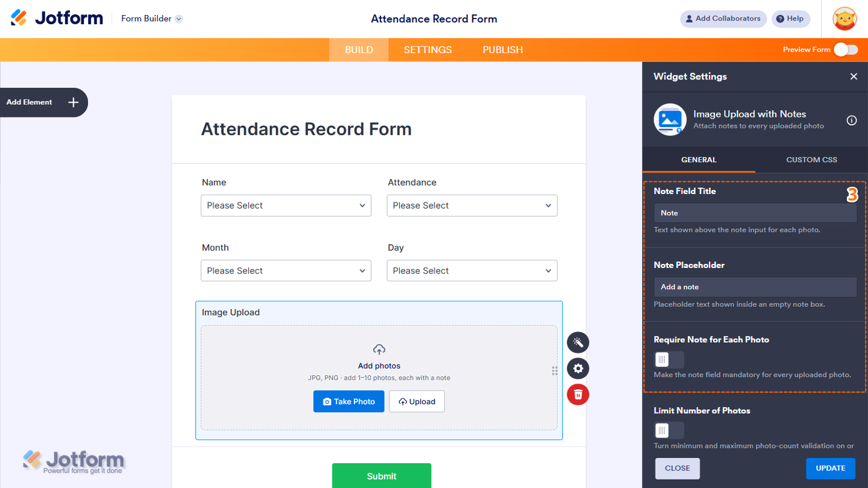
Task: Toggle the Preview Form switch
Action: click(x=846, y=49)
